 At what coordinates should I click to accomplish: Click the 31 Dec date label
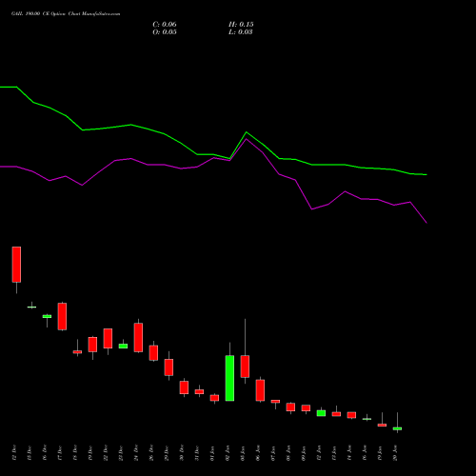click(x=197, y=453)
